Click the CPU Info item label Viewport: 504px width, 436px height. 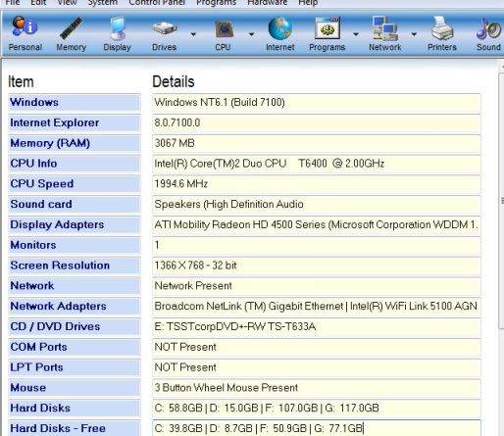coord(75,164)
